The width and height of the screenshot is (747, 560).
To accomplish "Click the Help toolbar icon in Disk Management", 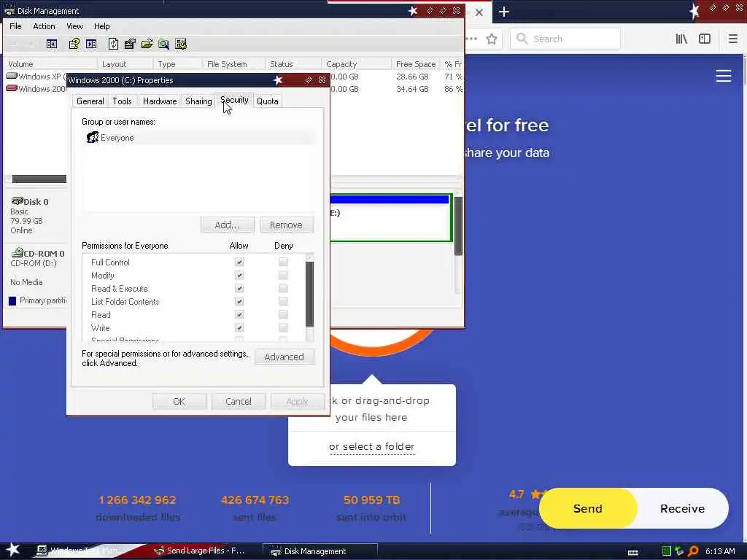I will (x=74, y=44).
